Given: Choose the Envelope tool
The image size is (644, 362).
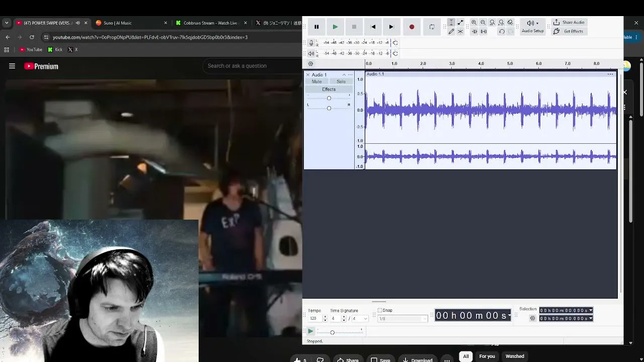Looking at the screenshot, I should tap(460, 23).
